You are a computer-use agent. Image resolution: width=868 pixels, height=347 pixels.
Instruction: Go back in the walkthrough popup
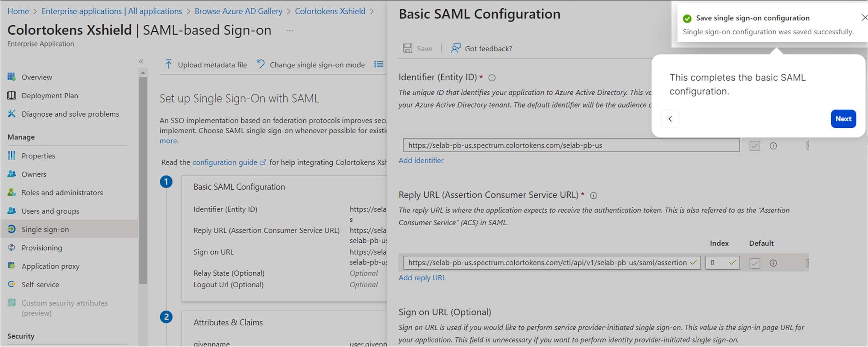pos(670,119)
